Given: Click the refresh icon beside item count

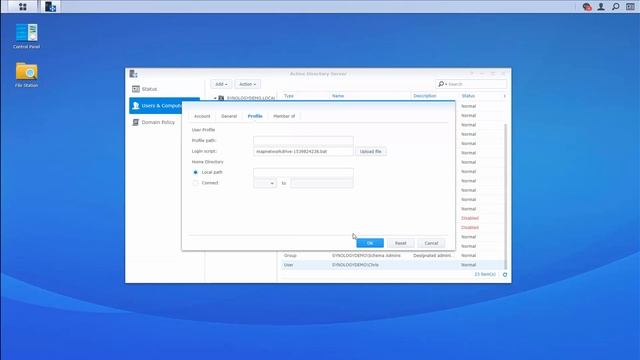Looking at the screenshot, I should coord(505,275).
